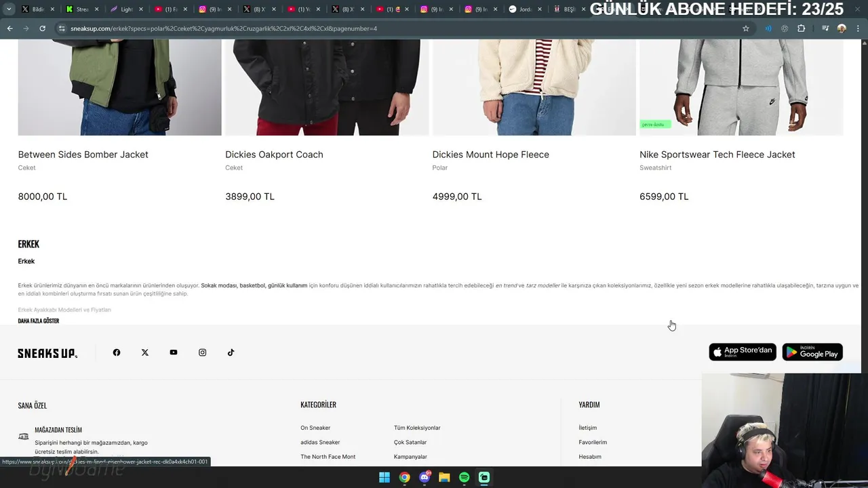Open the Hesabım link
The width and height of the screenshot is (868, 488).
[x=590, y=457]
